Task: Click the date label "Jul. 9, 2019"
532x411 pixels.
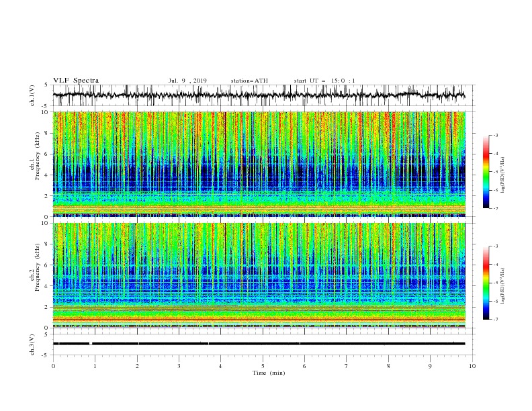Action: point(187,81)
